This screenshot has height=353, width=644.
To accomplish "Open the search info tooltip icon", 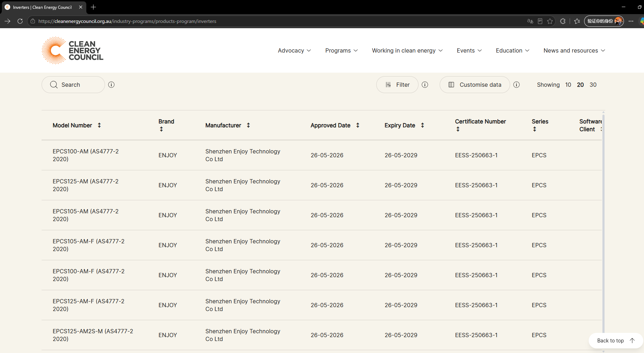I will coord(111,85).
